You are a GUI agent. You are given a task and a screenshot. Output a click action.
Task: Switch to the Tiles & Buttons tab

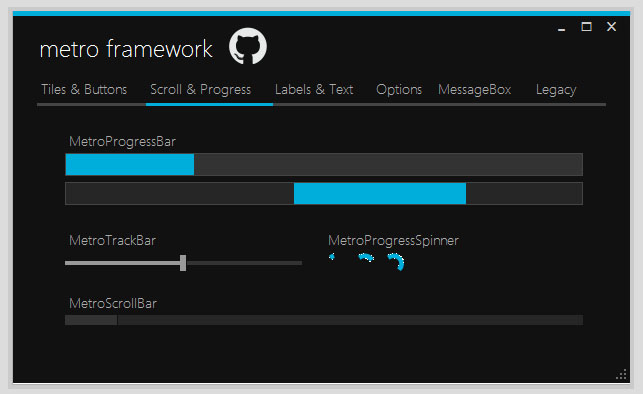pos(84,89)
